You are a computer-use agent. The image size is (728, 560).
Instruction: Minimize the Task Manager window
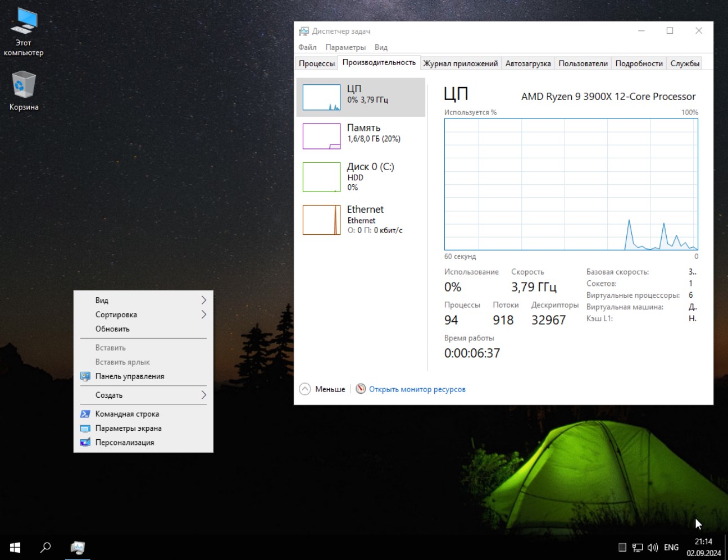pos(641,31)
